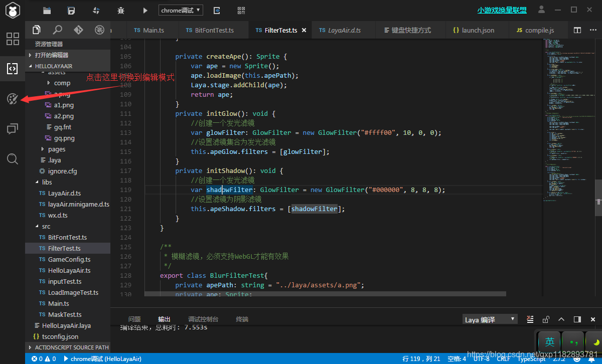Open the 小游戏换量联盟 link
Image resolution: width=602 pixels, height=364 pixels.
click(x=502, y=10)
